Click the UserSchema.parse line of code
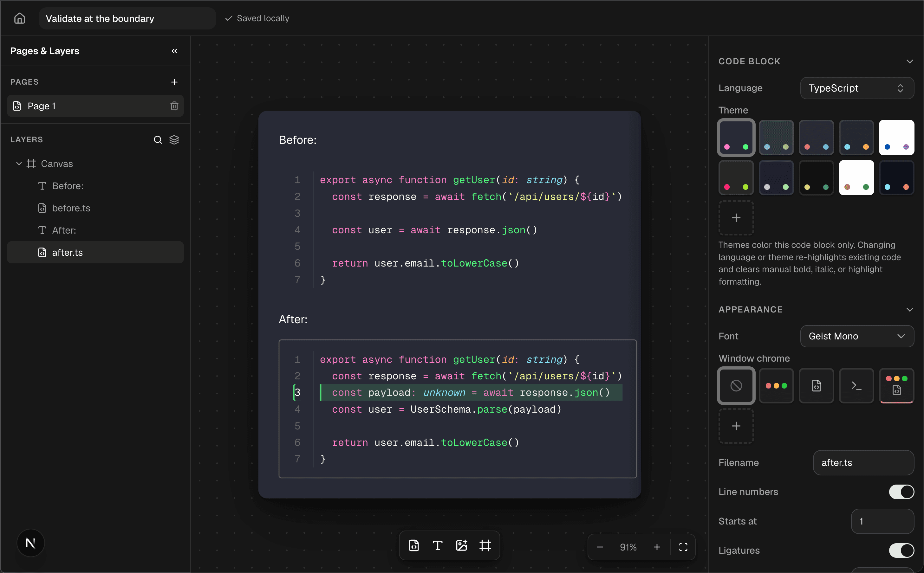The image size is (924, 573). (x=446, y=409)
